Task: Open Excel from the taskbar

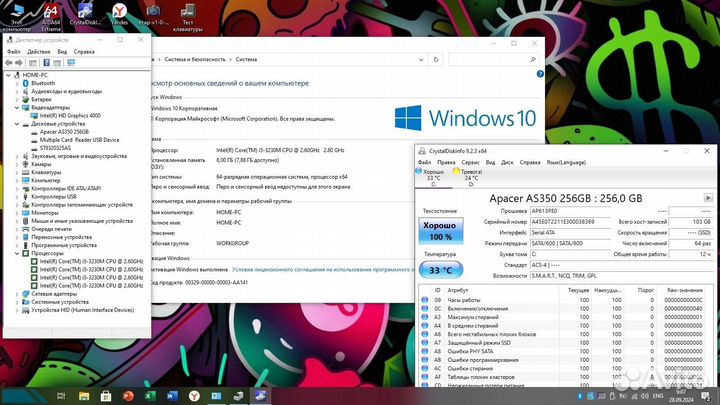Action: 150,396
